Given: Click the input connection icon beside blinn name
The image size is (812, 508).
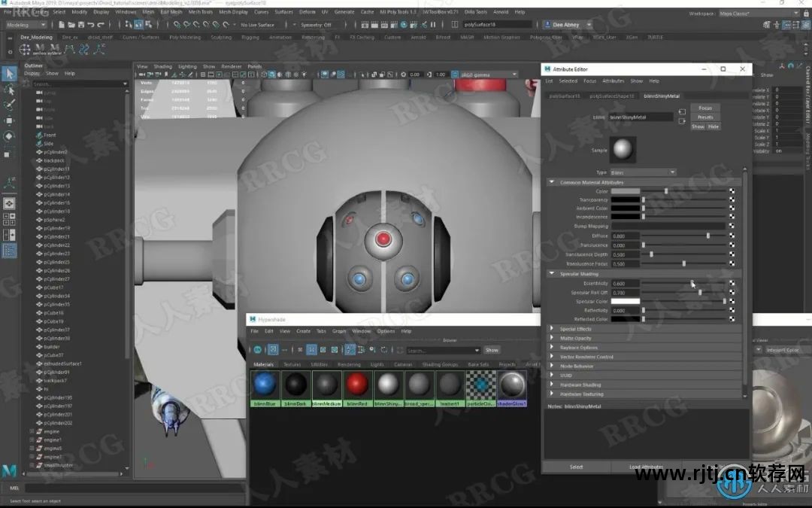Looking at the screenshot, I should pos(682,112).
